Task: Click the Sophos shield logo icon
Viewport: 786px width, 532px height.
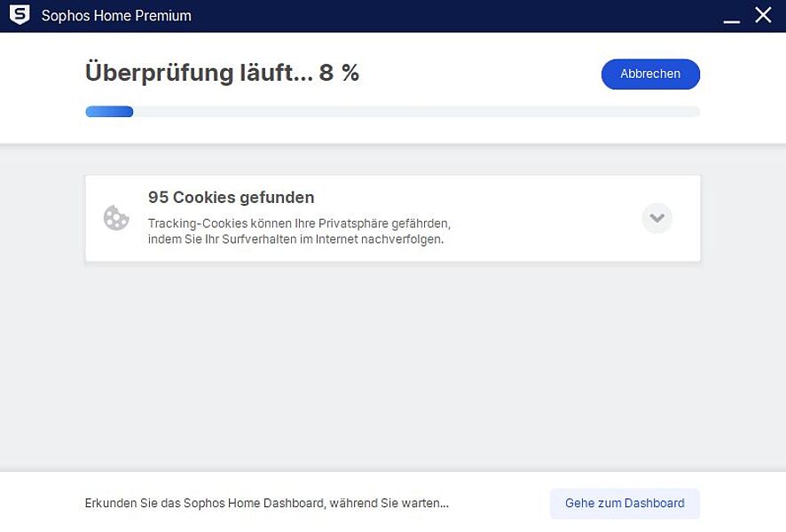Action: [20, 15]
